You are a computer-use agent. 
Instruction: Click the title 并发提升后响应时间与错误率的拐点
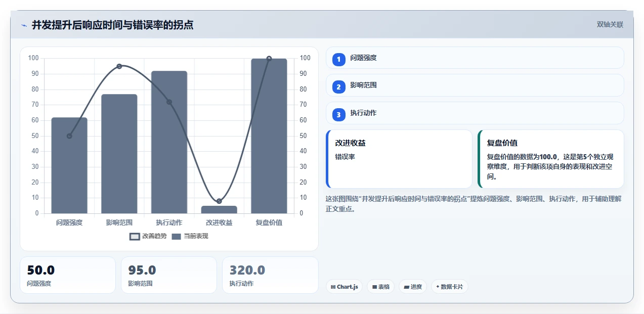pos(112,25)
